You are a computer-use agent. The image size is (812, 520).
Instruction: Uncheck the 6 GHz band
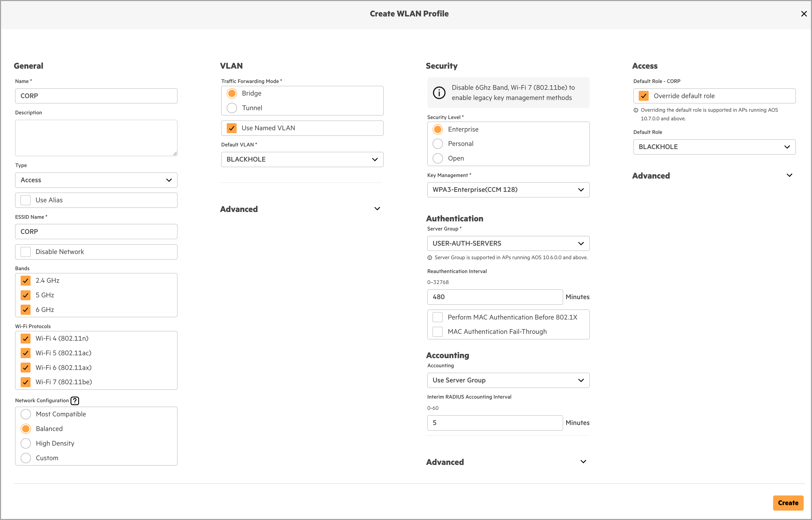click(26, 310)
